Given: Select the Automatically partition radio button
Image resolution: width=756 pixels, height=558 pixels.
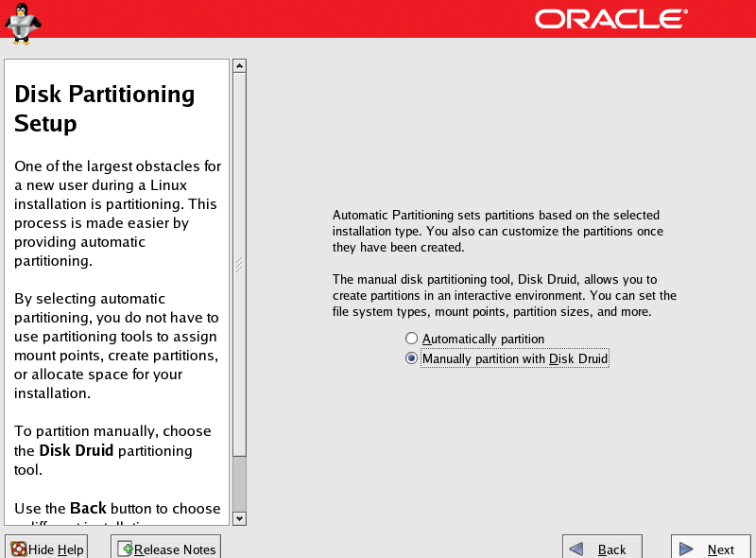Looking at the screenshot, I should point(411,339).
